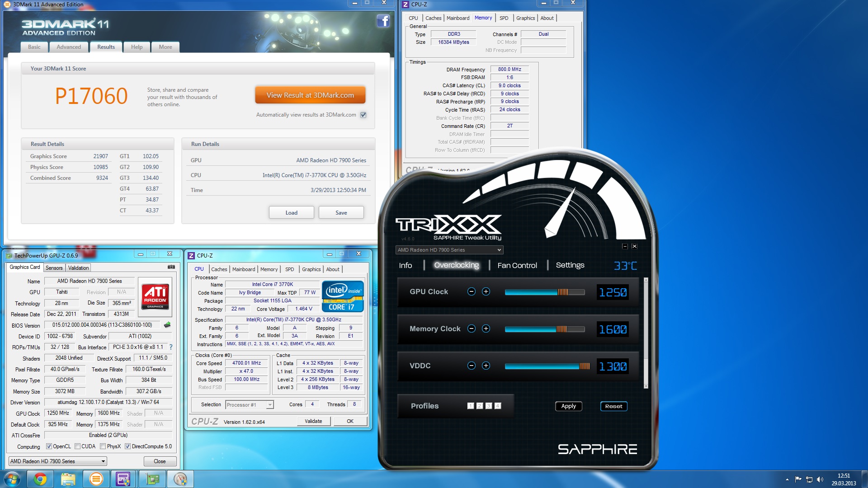Toggle PhysX checkbox in GPU-Z
This screenshot has height=488, width=868.
[x=103, y=446]
